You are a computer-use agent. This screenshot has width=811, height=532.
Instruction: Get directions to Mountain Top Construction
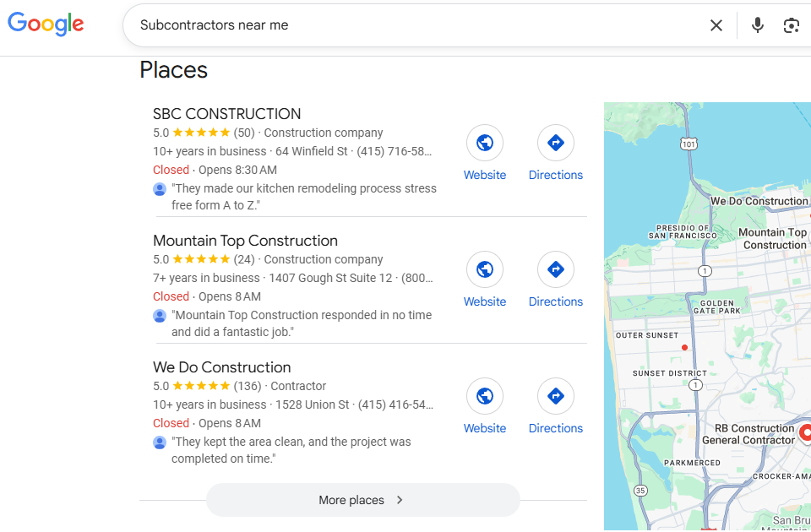click(x=556, y=270)
